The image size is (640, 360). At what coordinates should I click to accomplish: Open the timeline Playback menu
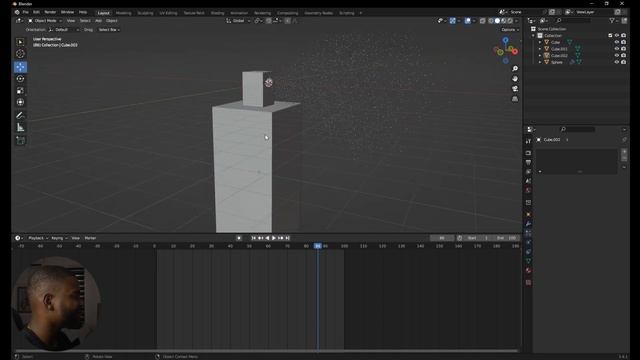coord(38,238)
